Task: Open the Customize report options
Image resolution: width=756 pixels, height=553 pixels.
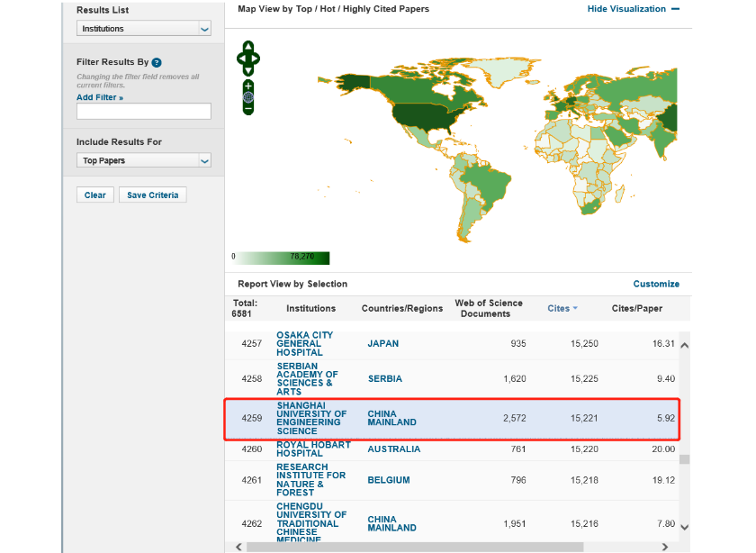Action: [656, 284]
